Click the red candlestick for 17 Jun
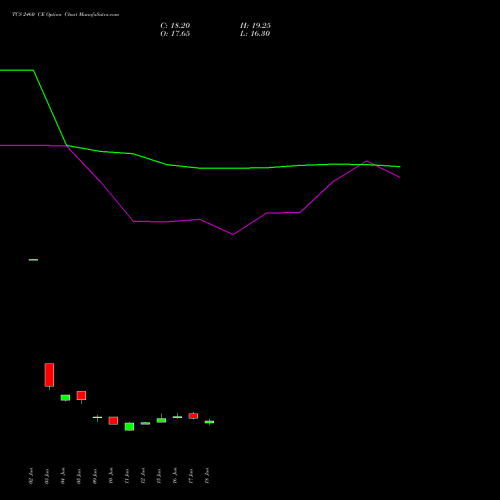 point(193,416)
